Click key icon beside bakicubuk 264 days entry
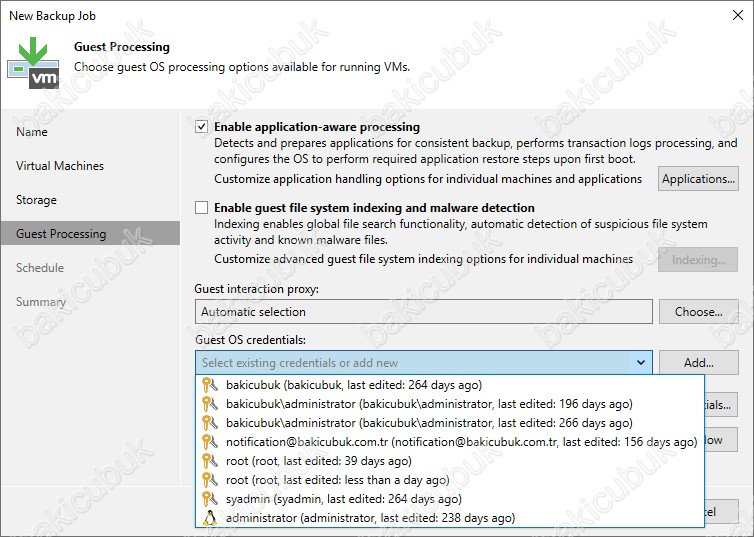Image resolution: width=754 pixels, height=537 pixels. (210, 385)
